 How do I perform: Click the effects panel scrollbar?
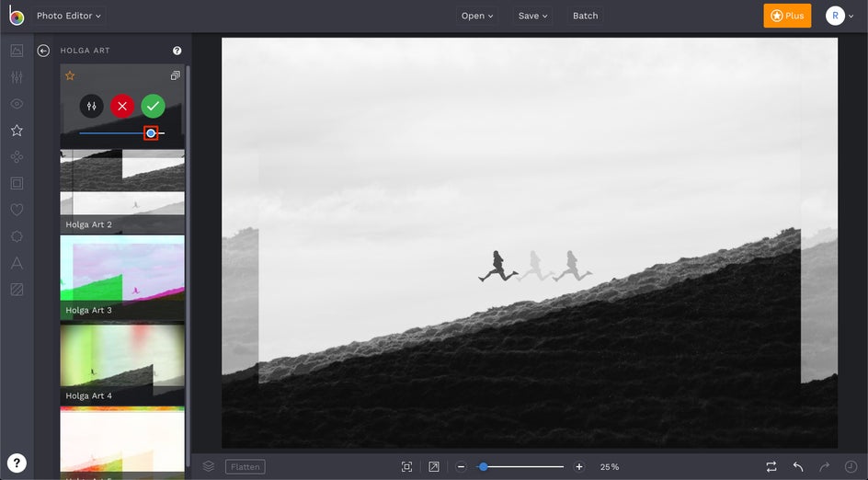point(188,266)
